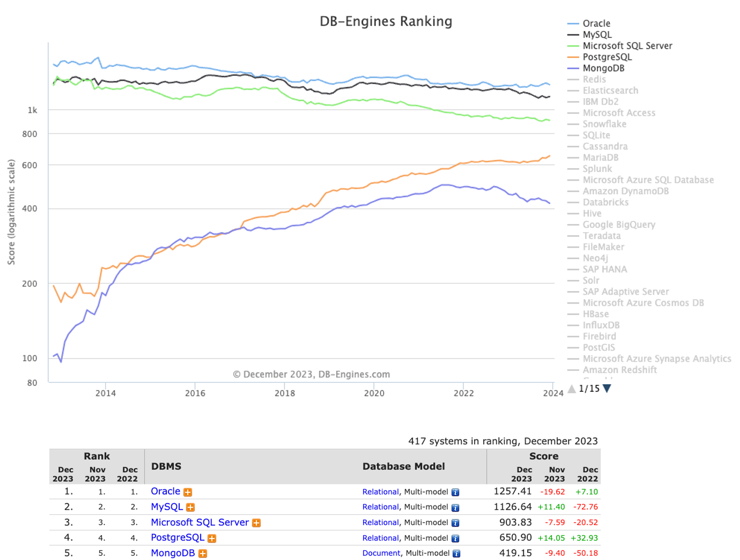
Task: Show Hive legend entry
Action: click(585, 213)
